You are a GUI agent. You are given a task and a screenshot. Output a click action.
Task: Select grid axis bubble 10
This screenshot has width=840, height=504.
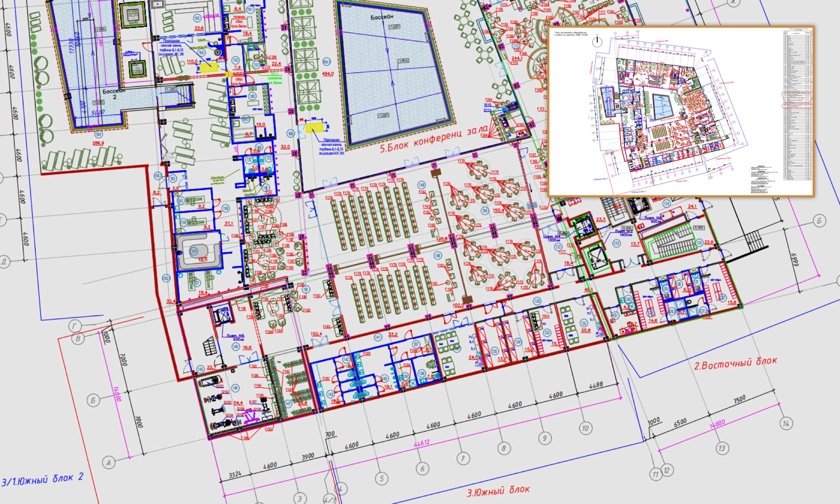point(585,428)
